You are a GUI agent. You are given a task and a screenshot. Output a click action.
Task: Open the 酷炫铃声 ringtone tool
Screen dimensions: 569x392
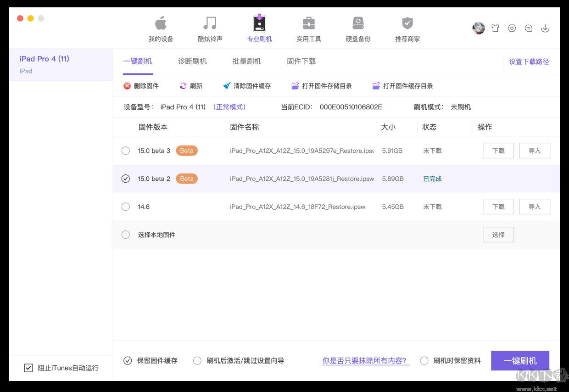click(210, 28)
